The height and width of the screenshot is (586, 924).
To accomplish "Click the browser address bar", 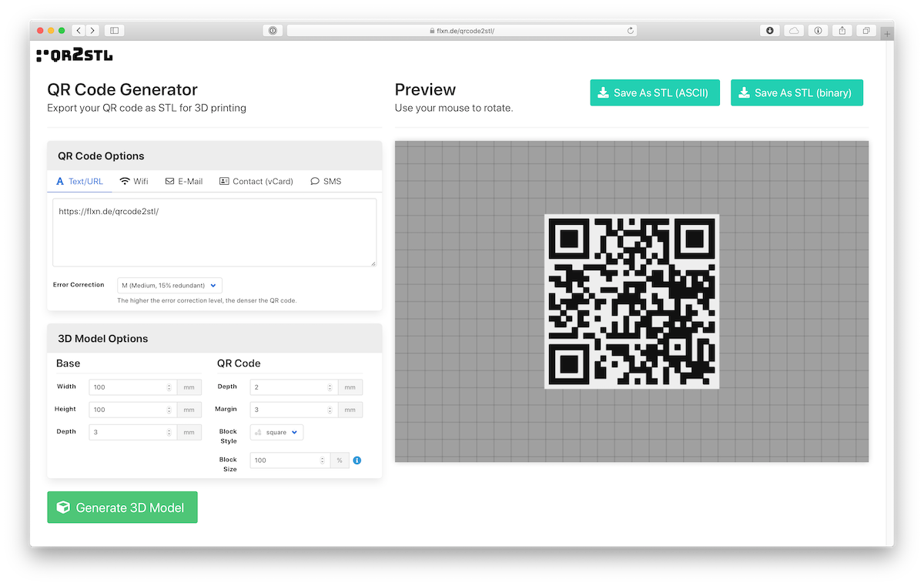I will coord(462,30).
